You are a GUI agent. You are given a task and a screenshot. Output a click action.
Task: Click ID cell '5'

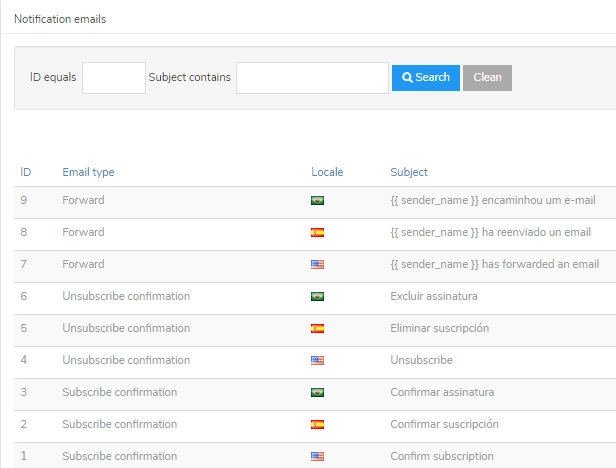pyautogui.click(x=24, y=328)
